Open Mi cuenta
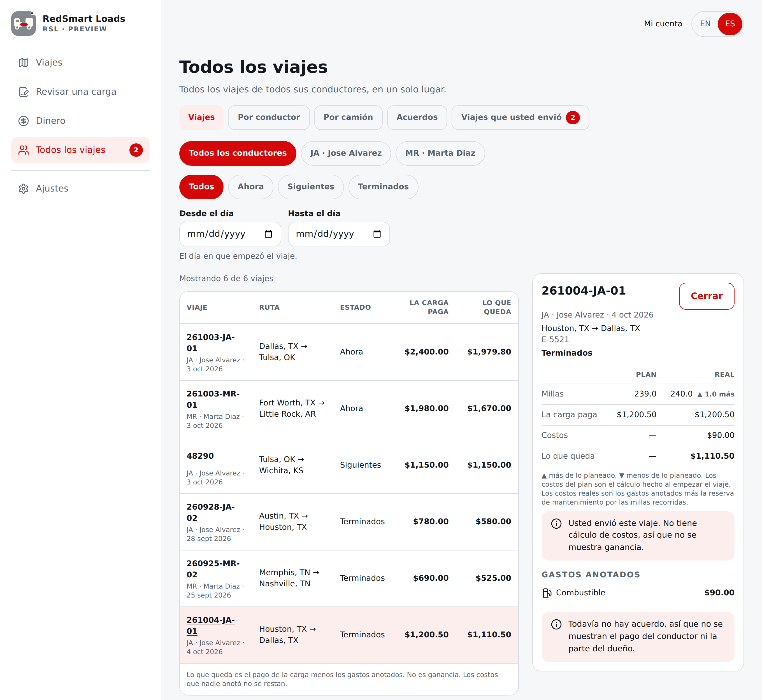 663,24
